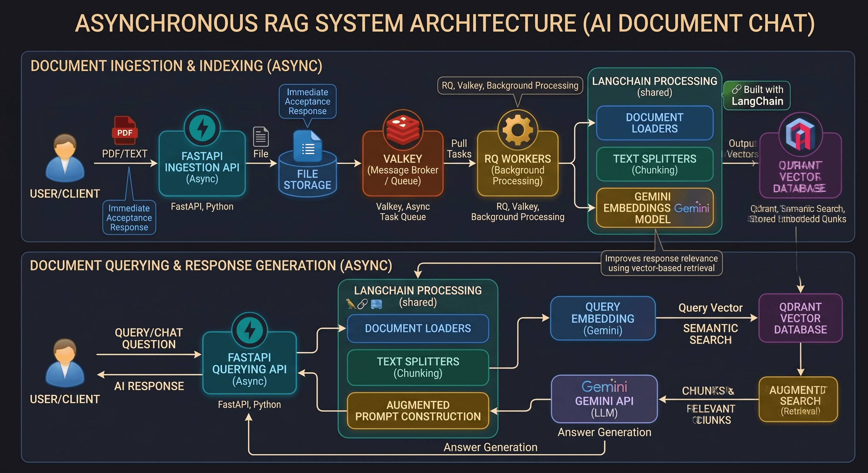The image size is (868, 473).
Task: Select the Valkey Message Broker box
Action: pyautogui.click(x=403, y=164)
